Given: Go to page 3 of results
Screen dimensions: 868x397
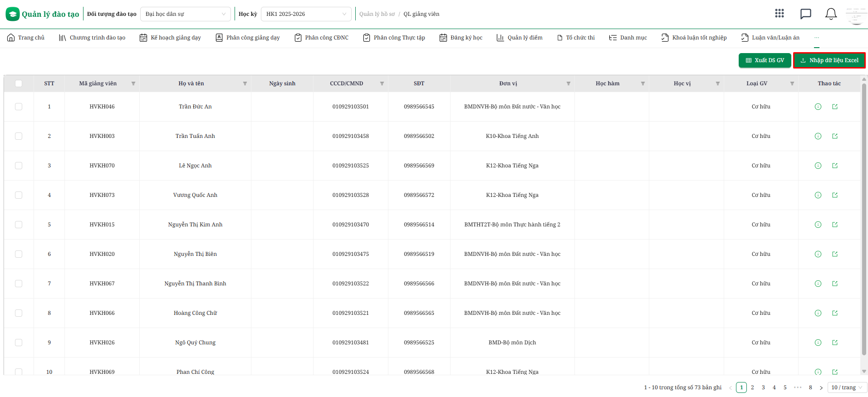Looking at the screenshot, I should click(763, 387).
